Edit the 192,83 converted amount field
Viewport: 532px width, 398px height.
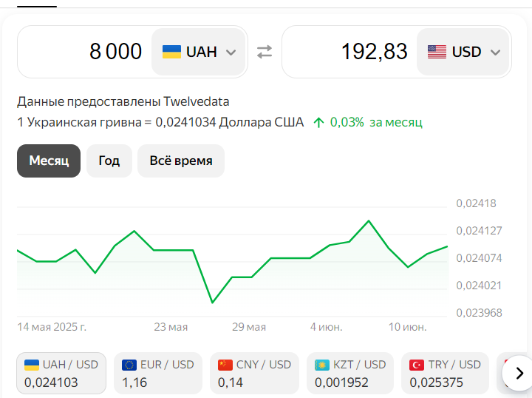tap(351, 52)
